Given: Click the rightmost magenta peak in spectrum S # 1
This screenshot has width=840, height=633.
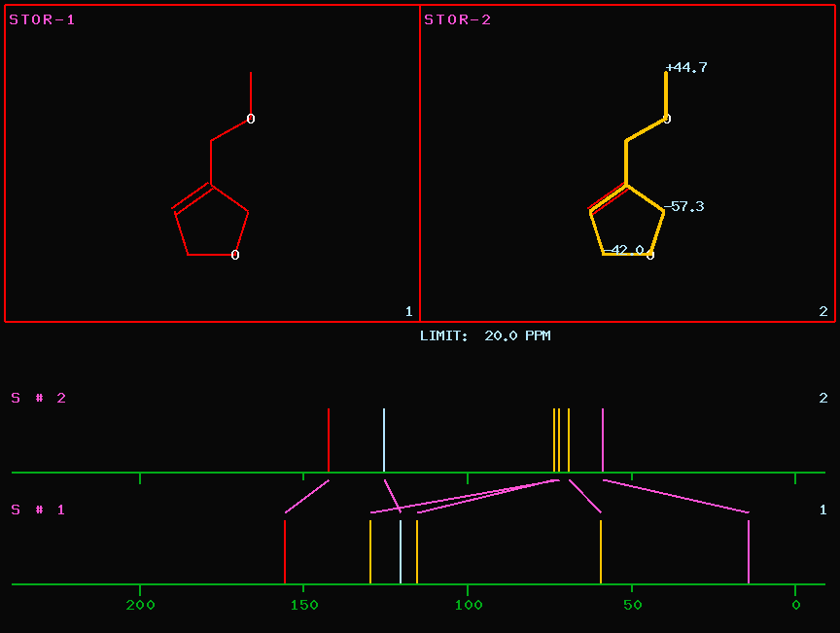Looking at the screenshot, I should (x=749, y=551).
